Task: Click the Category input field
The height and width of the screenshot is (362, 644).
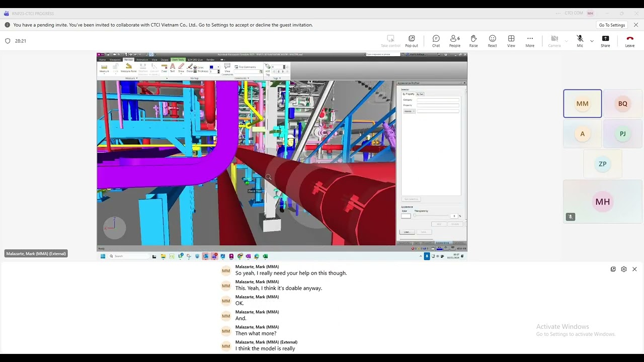Action: (x=438, y=100)
